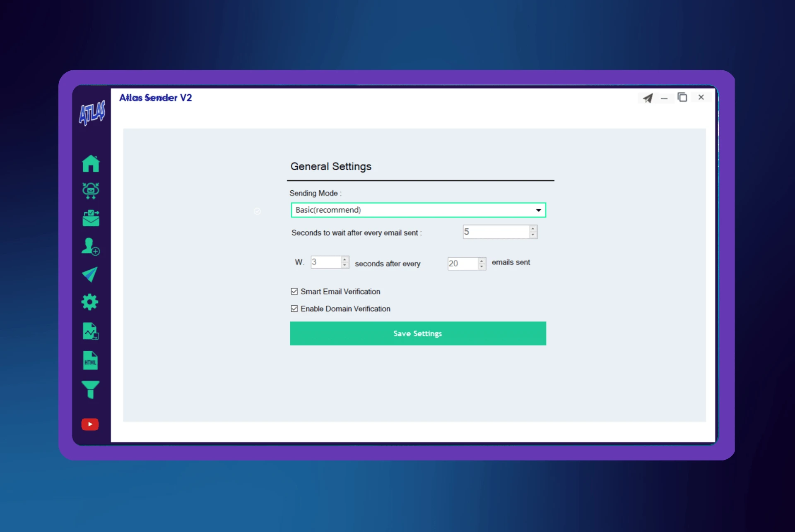Viewport: 795px width, 532px height.
Task: Open the envelope mailbox sidebar icon
Action: 91,218
